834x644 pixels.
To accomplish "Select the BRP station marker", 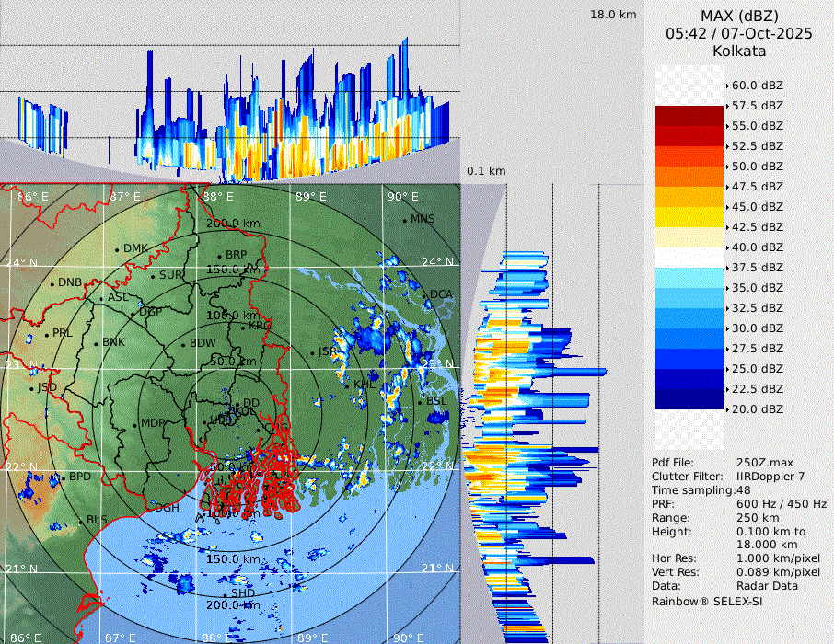I will (x=219, y=256).
